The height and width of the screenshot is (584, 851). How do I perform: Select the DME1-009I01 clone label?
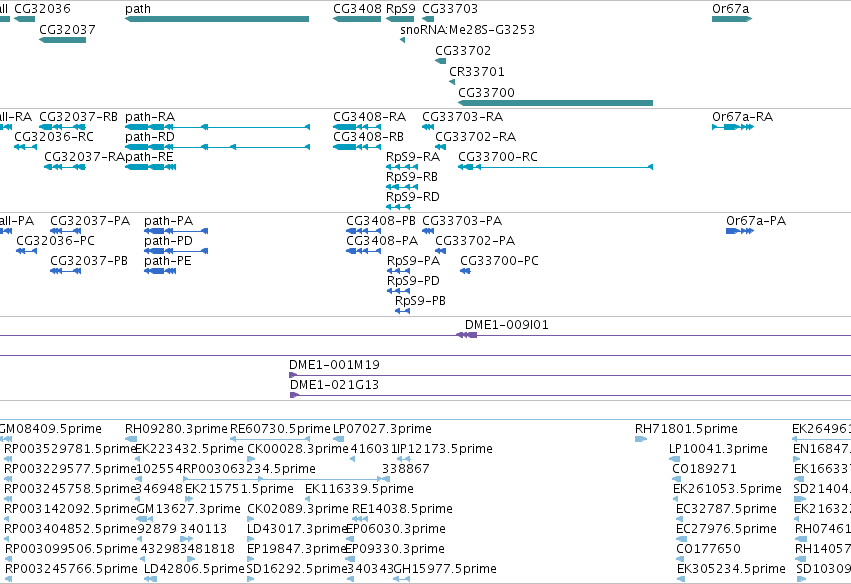(x=507, y=325)
